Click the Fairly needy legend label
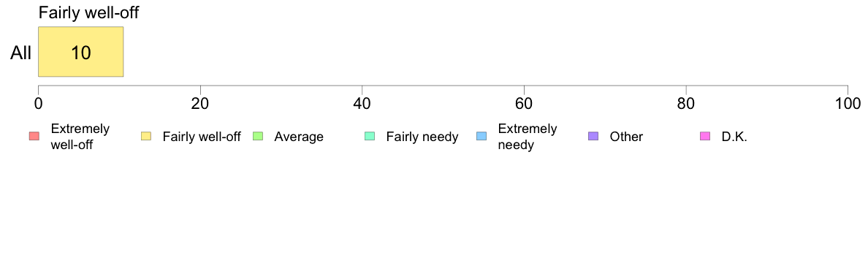Screen dimensions: 868x269 coord(422,137)
